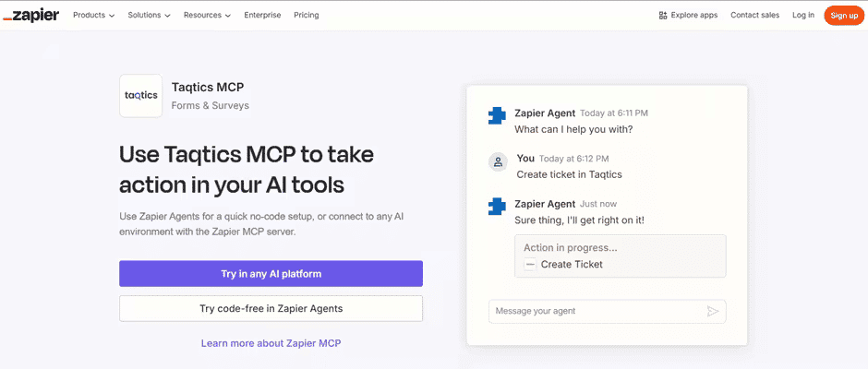Click Try in any AI platform
Screen dimensions: 868x369
271,274
